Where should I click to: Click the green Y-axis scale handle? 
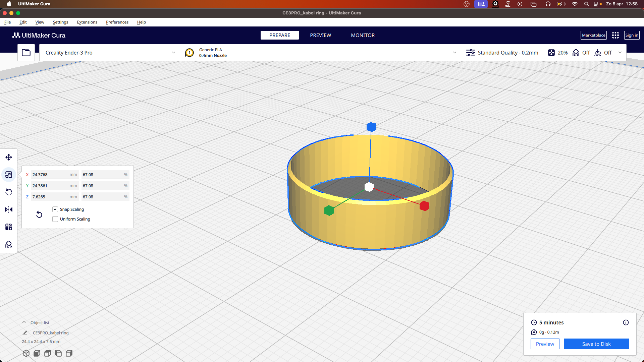[329, 210]
